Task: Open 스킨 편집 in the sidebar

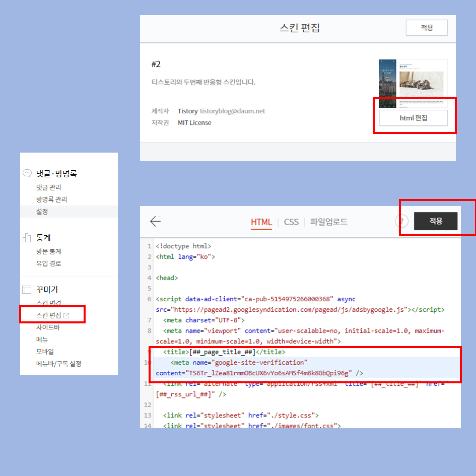Action: (48, 315)
